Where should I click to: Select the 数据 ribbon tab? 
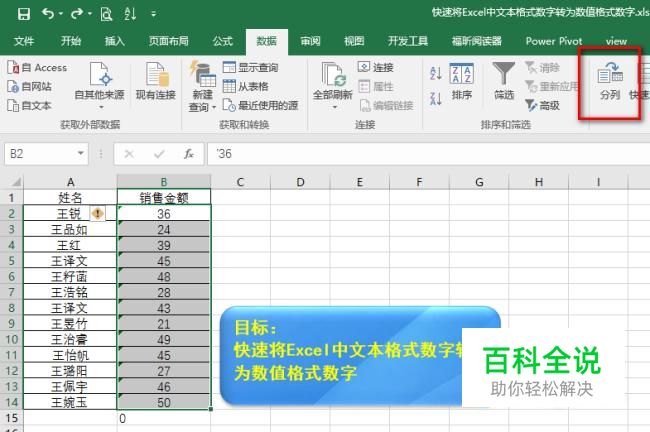(267, 41)
